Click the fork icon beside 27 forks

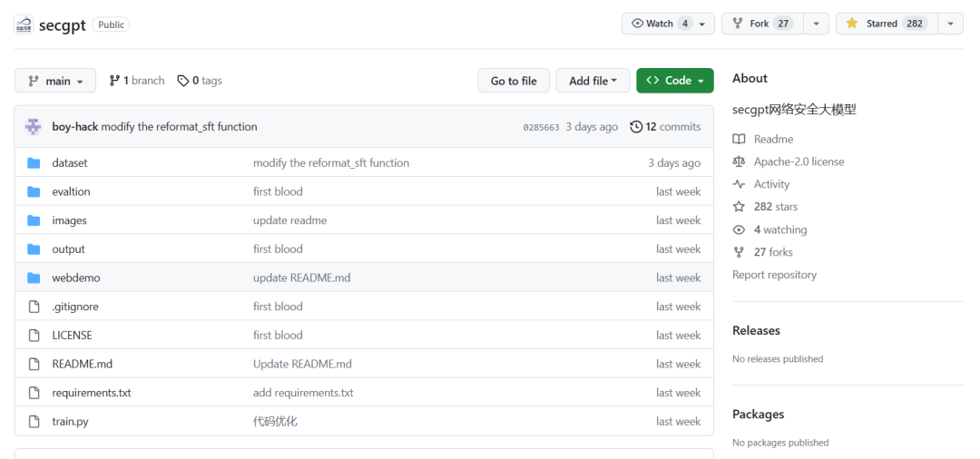(x=739, y=252)
